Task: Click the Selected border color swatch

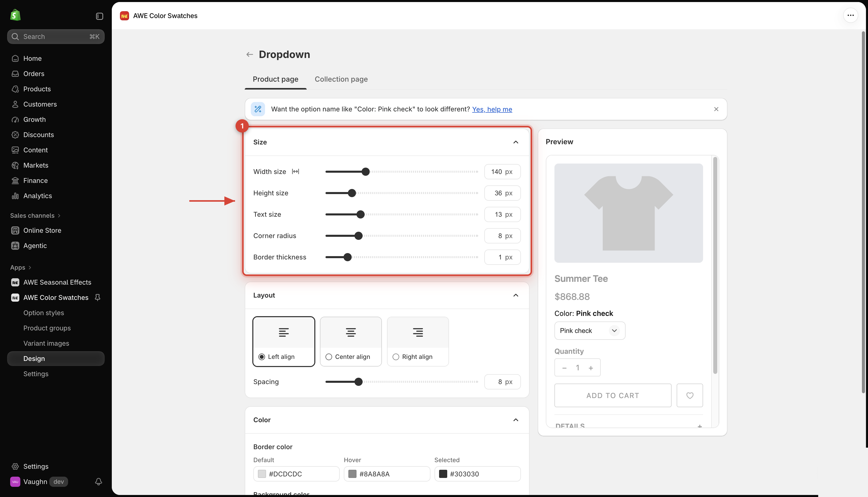Action: [x=443, y=474]
